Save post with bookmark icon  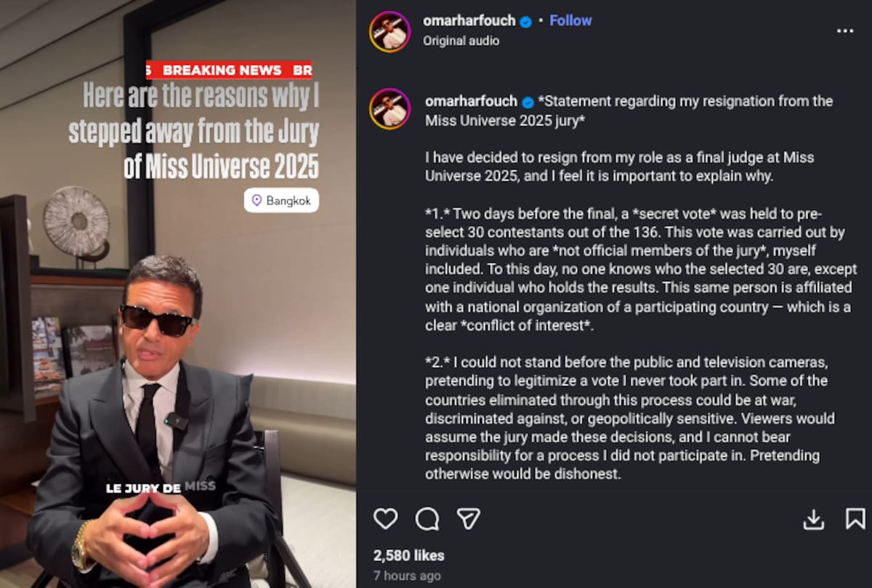click(x=855, y=518)
